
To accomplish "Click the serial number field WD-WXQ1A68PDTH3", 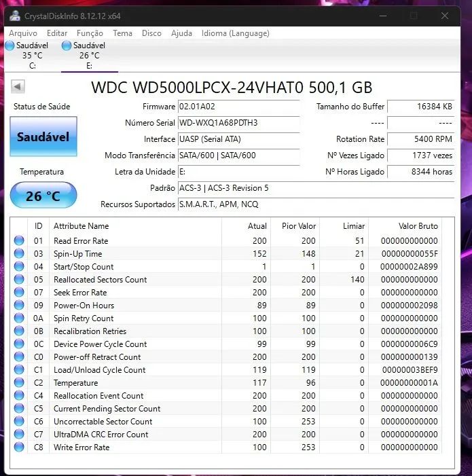I will [239, 123].
